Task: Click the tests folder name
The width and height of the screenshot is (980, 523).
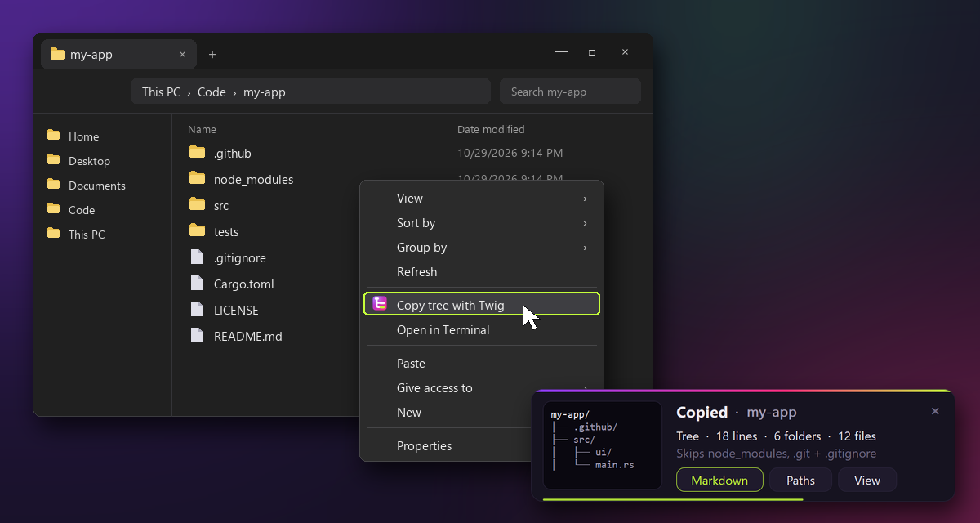Action: click(226, 231)
